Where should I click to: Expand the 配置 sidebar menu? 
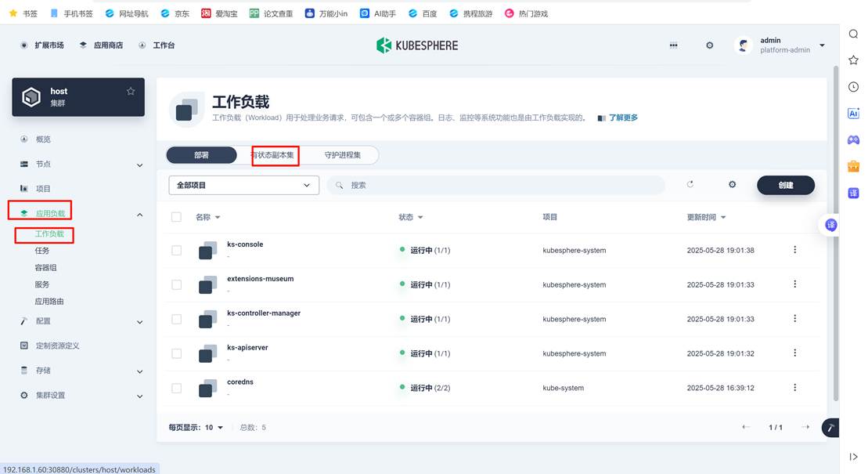coord(139,322)
